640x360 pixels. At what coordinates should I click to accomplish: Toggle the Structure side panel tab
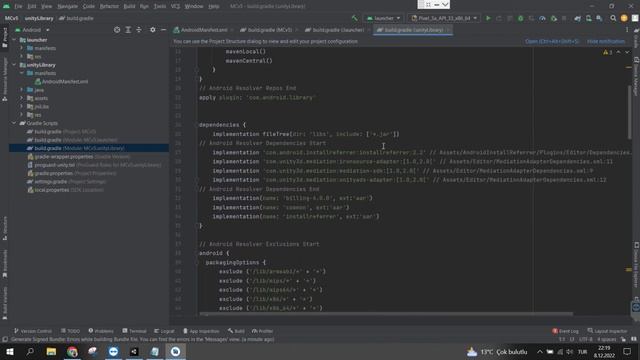(4, 228)
